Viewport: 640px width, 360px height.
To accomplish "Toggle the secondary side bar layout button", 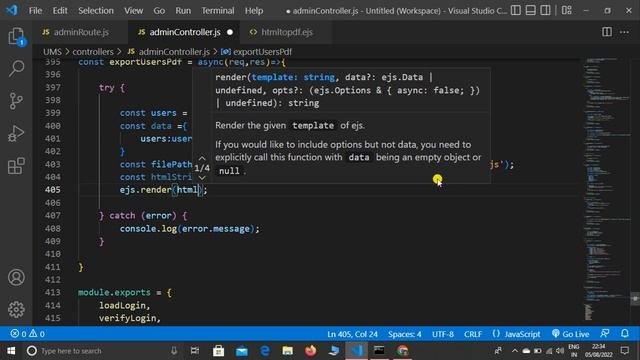I will 545,10.
